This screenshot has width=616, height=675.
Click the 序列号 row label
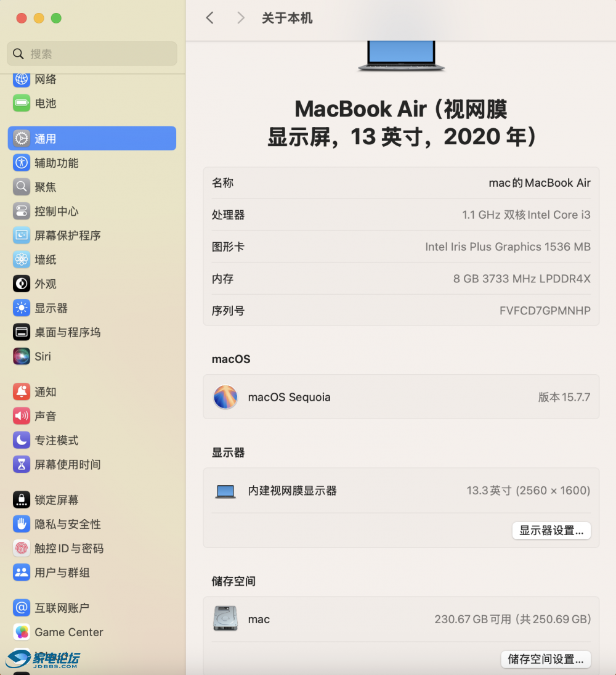click(228, 311)
